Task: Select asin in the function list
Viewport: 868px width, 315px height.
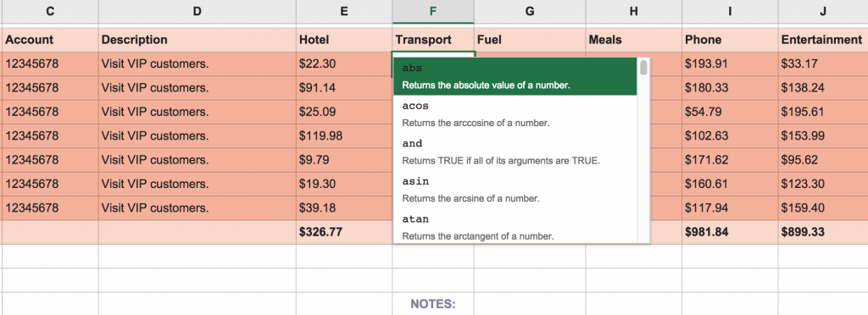Action: pos(515,191)
